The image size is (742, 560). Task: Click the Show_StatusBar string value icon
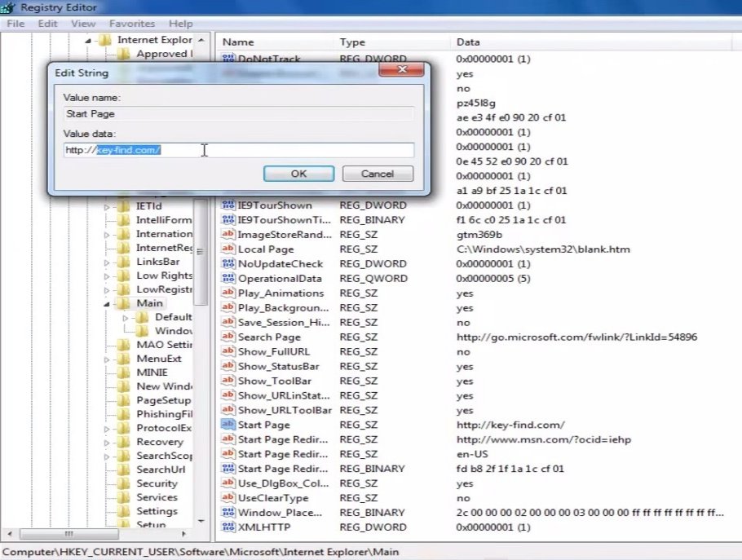[228, 366]
